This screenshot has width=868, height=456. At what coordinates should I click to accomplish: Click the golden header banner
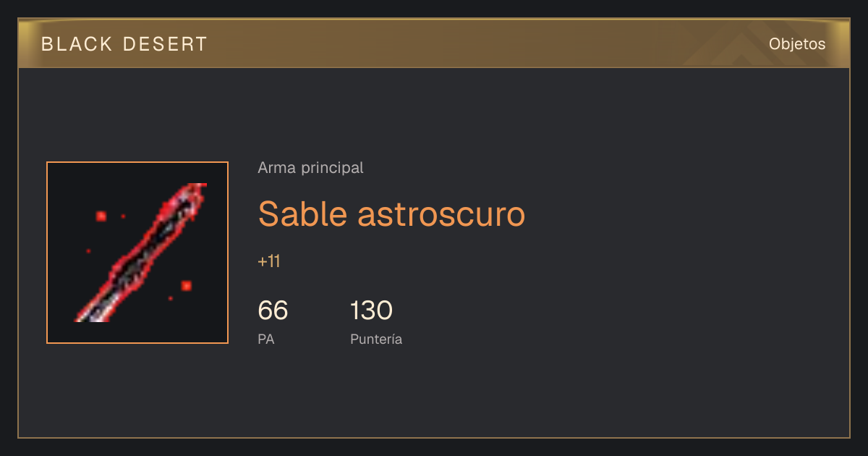(434, 43)
